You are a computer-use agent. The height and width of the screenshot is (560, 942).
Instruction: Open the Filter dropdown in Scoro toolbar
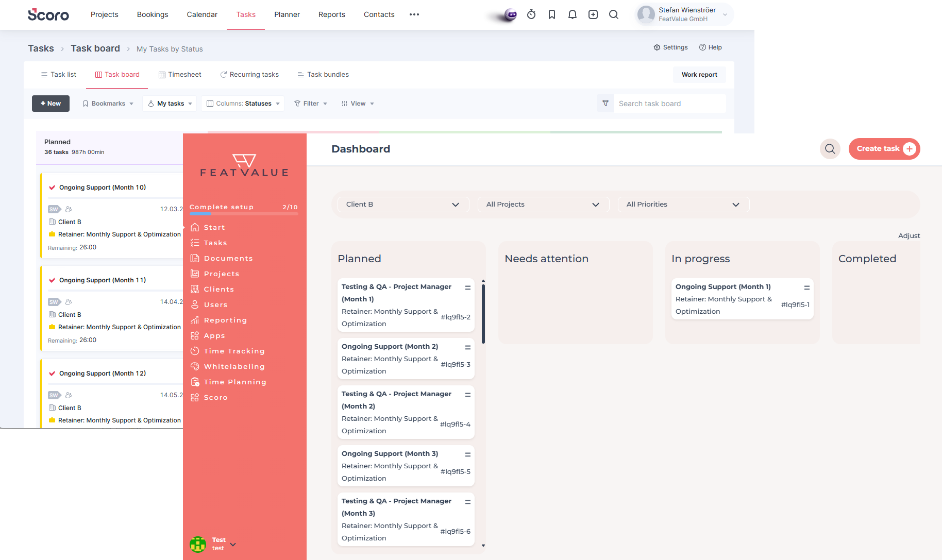tap(311, 104)
